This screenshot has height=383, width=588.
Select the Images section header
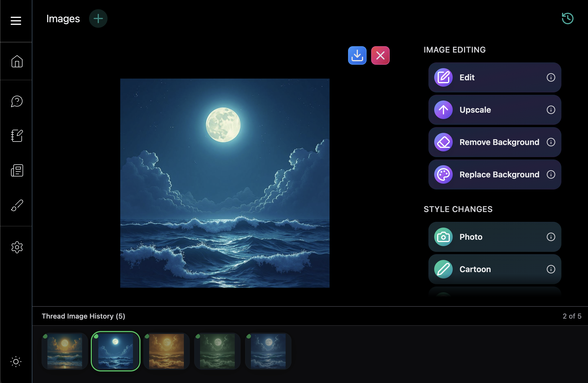63,18
